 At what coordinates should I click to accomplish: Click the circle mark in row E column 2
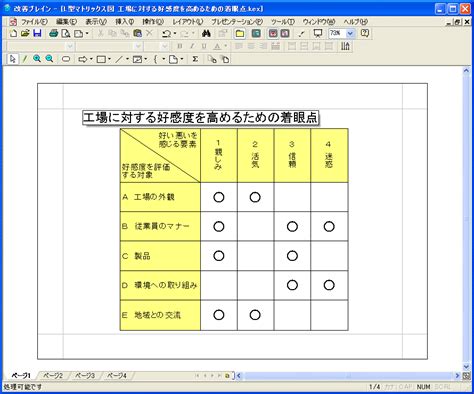pyautogui.click(x=255, y=315)
